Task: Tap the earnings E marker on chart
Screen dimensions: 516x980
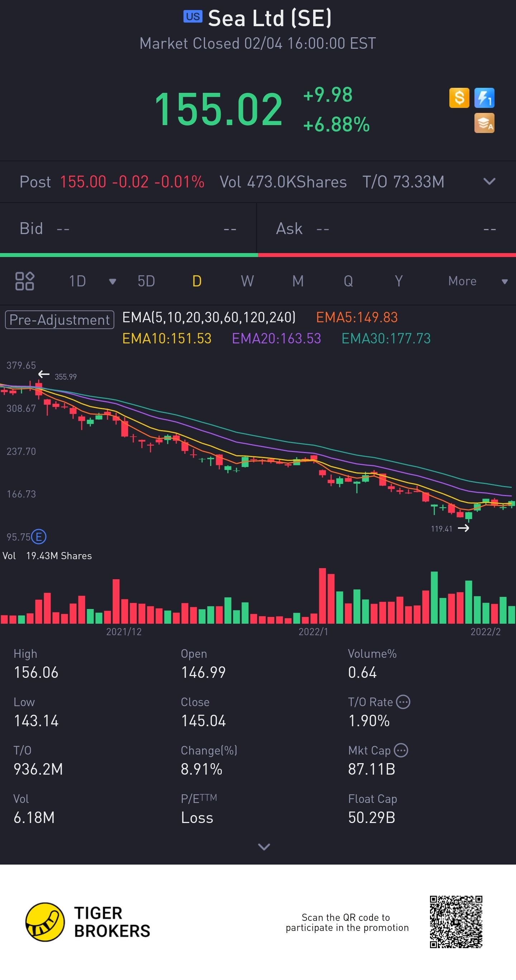Action: pyautogui.click(x=39, y=537)
